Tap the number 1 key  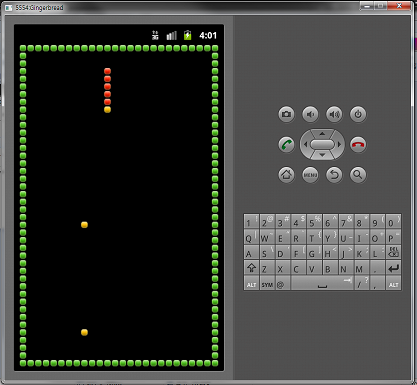tap(251, 222)
